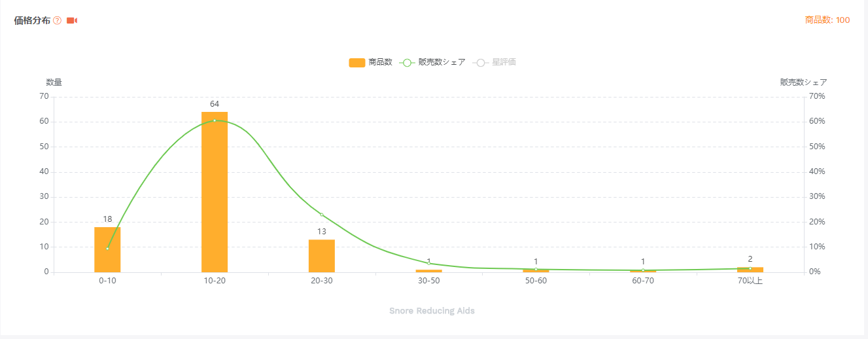This screenshot has width=868, height=339.
Task: Toggle the 販売数シェア legend line
Action: click(432, 62)
